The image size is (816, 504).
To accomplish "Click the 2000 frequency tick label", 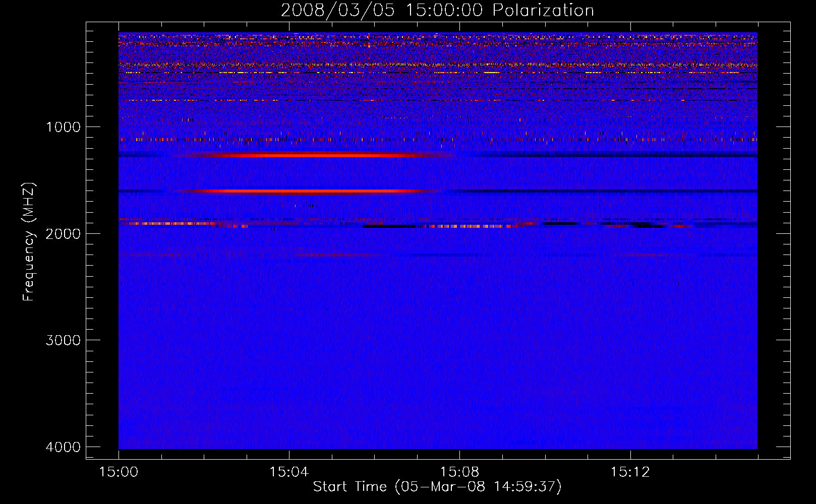I will click(x=63, y=233).
